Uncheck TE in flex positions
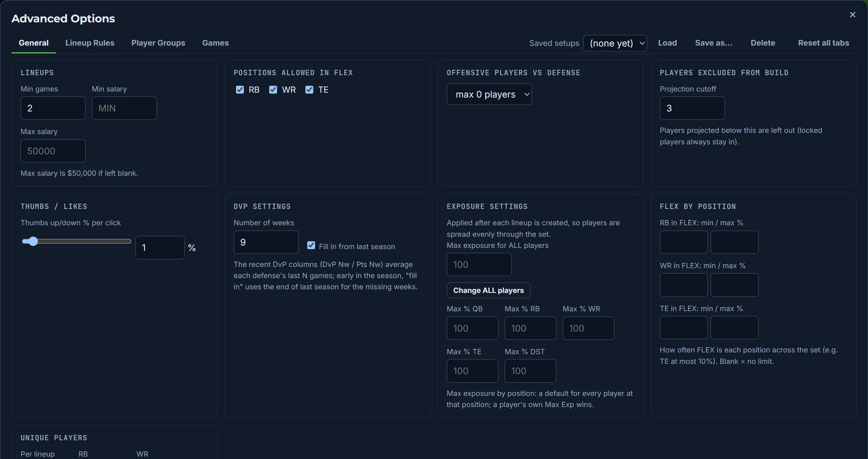The width and height of the screenshot is (868, 459). point(309,90)
